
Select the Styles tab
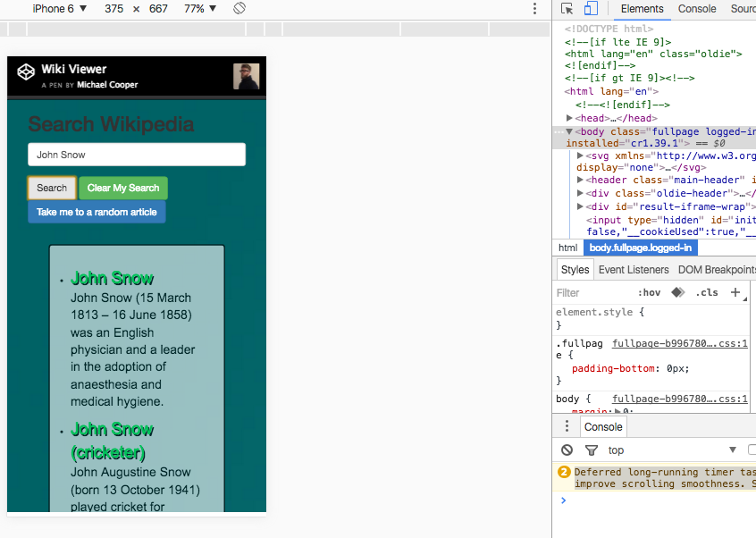pyautogui.click(x=575, y=270)
